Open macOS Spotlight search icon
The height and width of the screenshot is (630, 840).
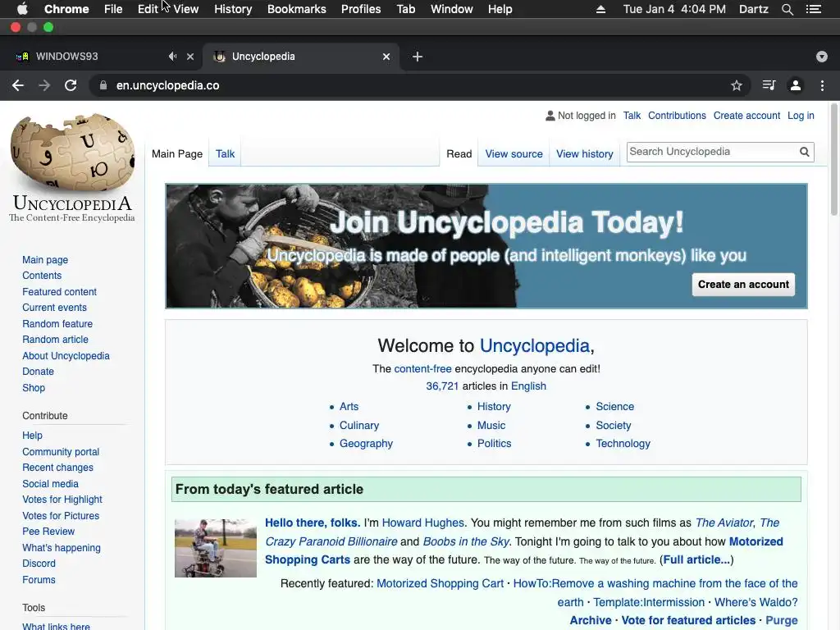tap(787, 9)
